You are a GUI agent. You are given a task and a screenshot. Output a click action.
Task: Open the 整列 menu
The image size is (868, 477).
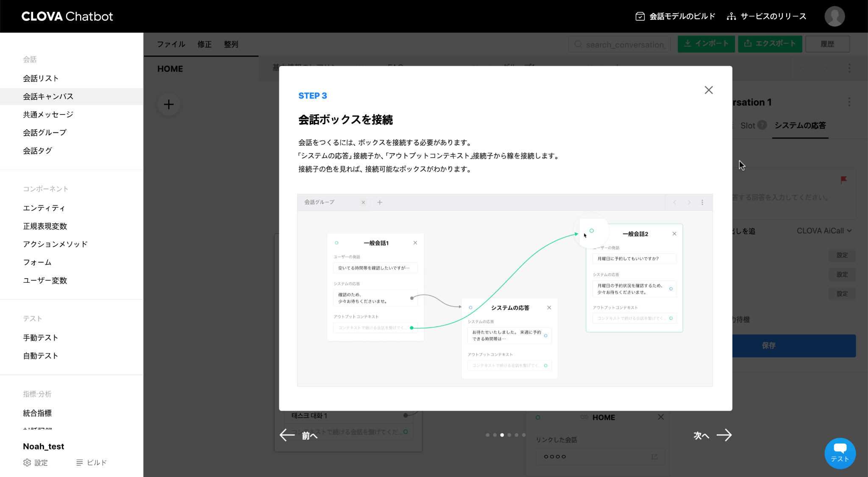pyautogui.click(x=231, y=44)
